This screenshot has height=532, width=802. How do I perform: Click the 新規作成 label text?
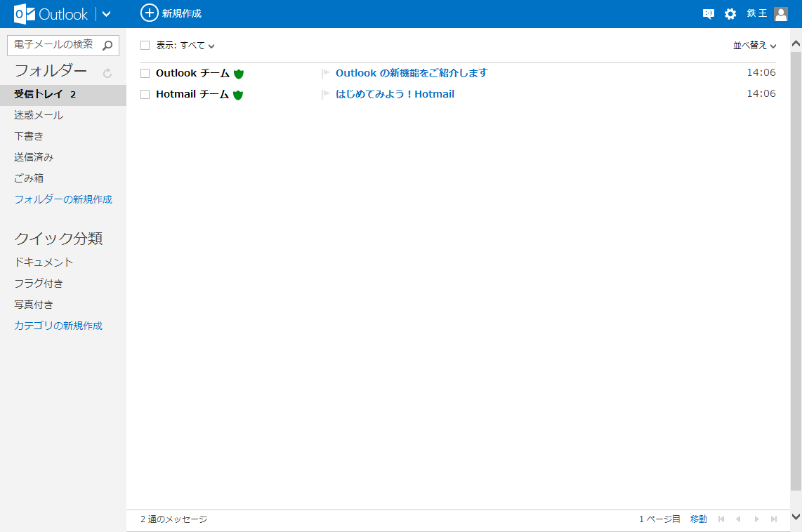tap(182, 14)
